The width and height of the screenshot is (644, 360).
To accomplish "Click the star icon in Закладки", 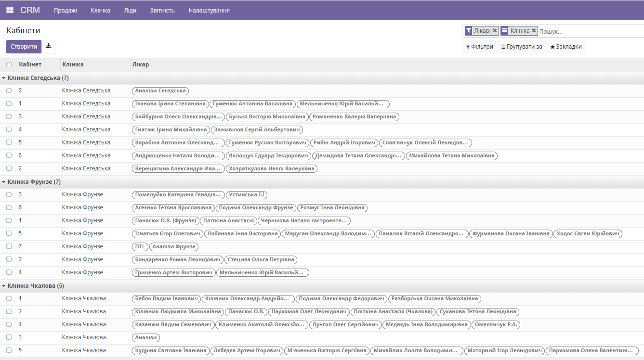I will coord(552,46).
